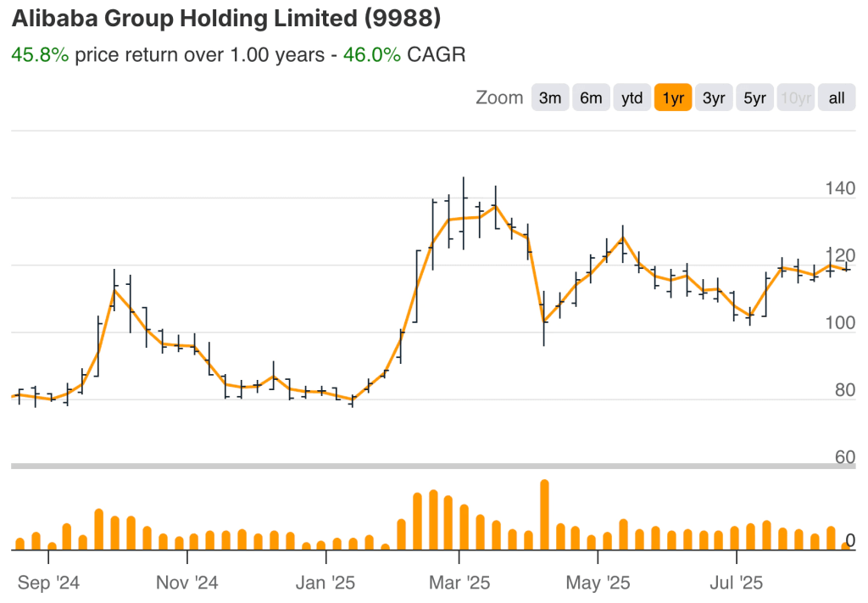Click the Zoom label text
Screen dimensions: 868x603
click(x=499, y=98)
